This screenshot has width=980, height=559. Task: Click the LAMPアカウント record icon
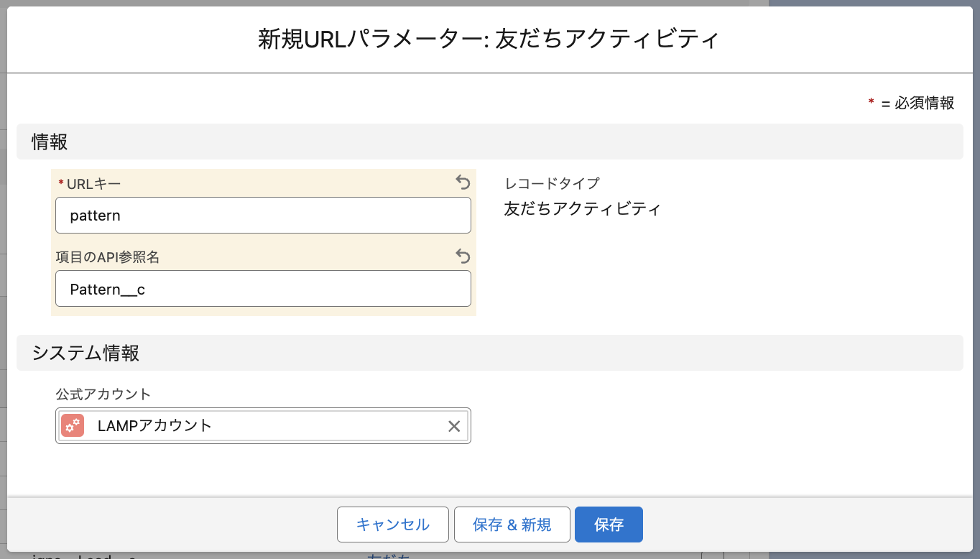tap(73, 425)
